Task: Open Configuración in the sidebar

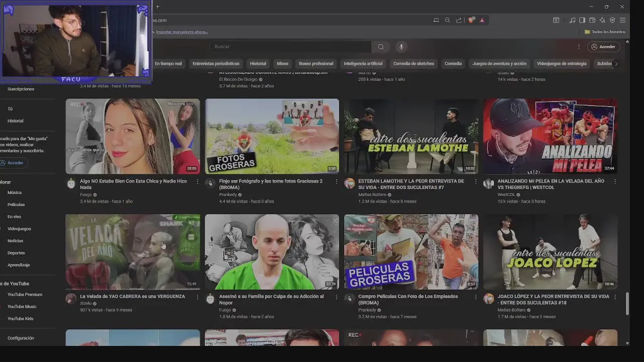Action: (x=21, y=338)
